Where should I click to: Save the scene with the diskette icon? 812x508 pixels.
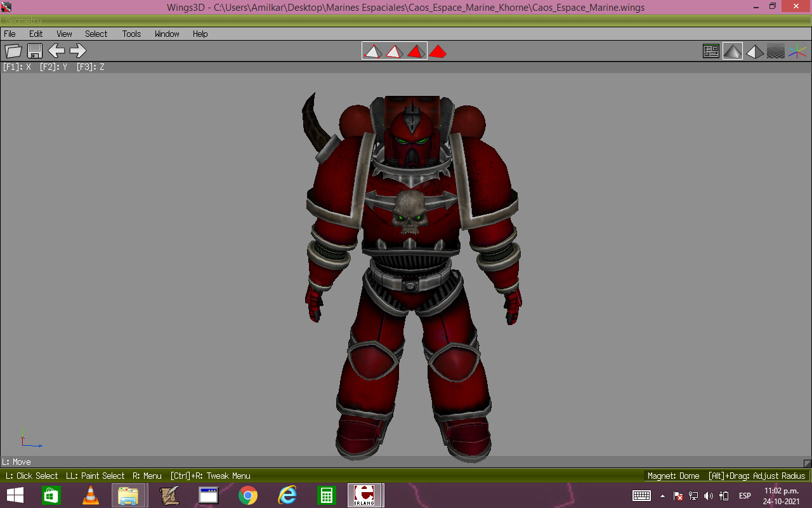[35, 51]
